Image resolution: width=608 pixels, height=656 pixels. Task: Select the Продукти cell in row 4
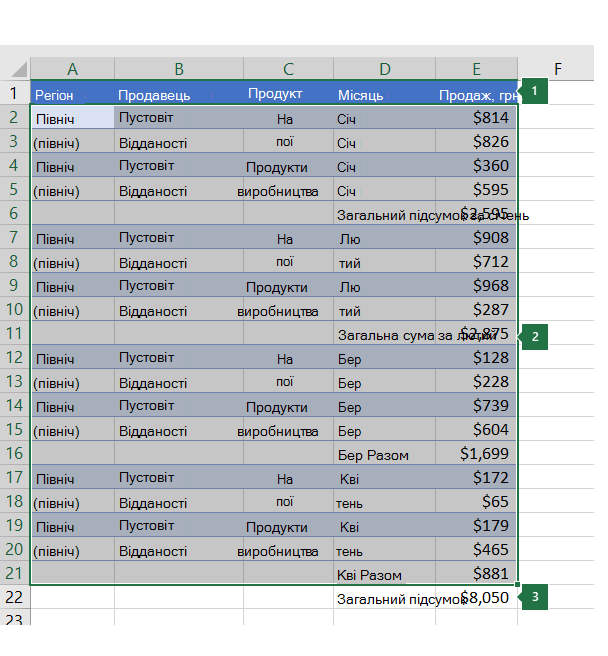click(288, 165)
